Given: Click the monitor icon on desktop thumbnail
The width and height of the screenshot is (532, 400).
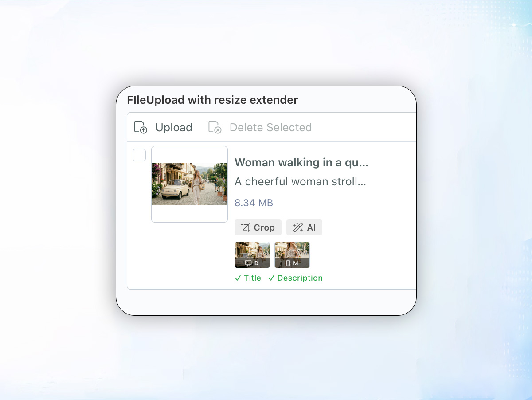Looking at the screenshot, I should pos(248,263).
